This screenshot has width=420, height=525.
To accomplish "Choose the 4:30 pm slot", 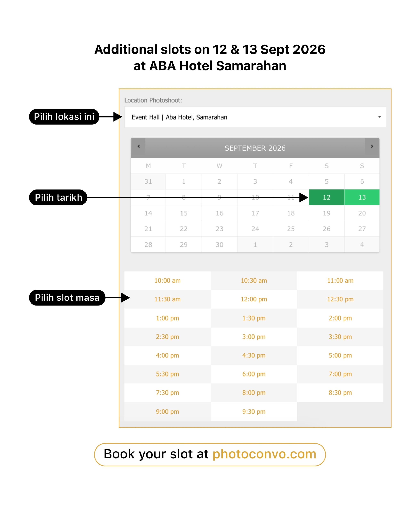I will point(254,355).
